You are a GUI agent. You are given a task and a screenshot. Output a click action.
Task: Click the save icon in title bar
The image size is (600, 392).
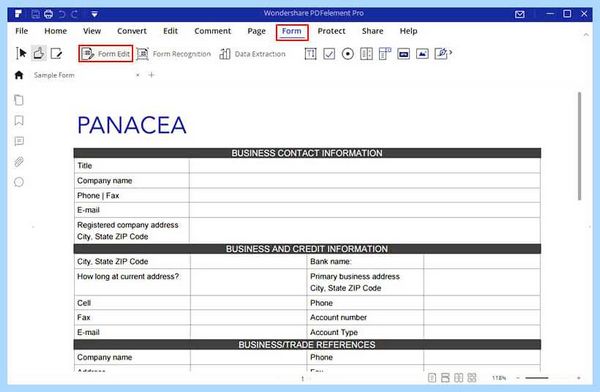tap(36, 15)
